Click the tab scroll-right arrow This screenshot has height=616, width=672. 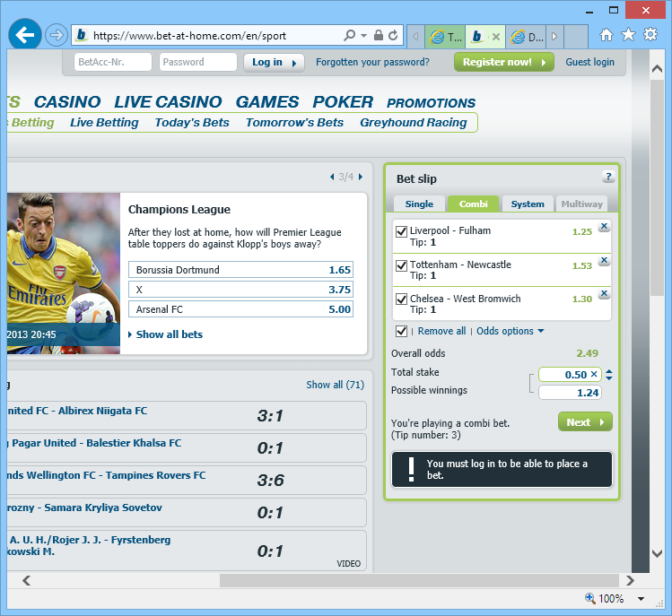pos(554,37)
